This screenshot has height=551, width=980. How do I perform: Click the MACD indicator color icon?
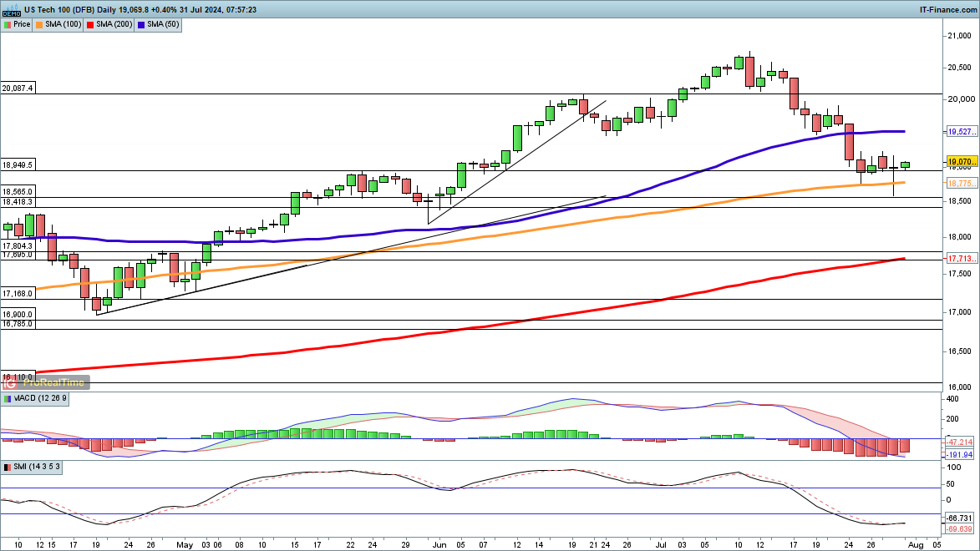(8, 398)
